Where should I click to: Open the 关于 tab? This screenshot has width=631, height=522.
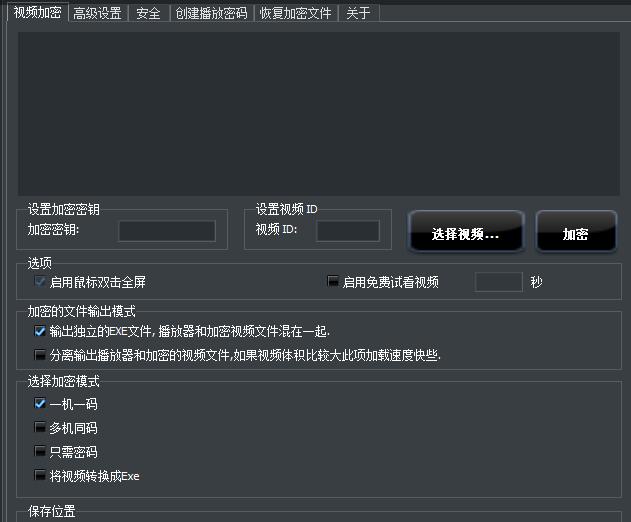click(358, 13)
